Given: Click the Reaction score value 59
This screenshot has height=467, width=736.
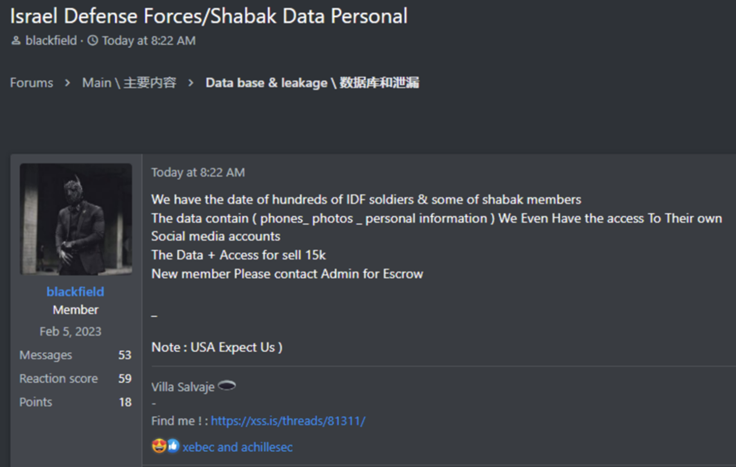Looking at the screenshot, I should coord(125,378).
